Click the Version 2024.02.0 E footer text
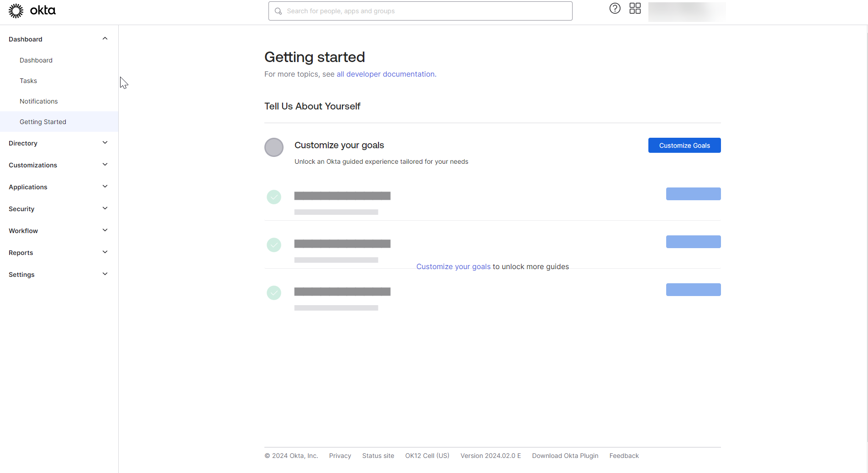868x473 pixels. [x=491, y=456]
